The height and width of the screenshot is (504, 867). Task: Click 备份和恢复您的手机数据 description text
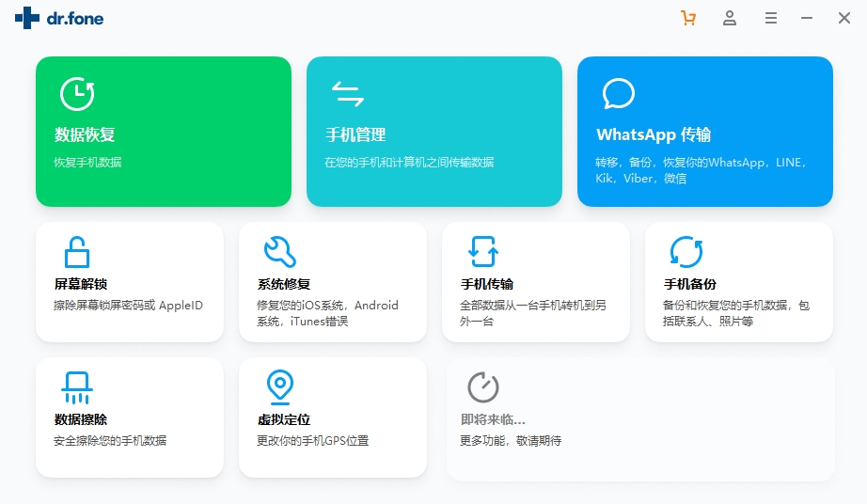pos(736,313)
